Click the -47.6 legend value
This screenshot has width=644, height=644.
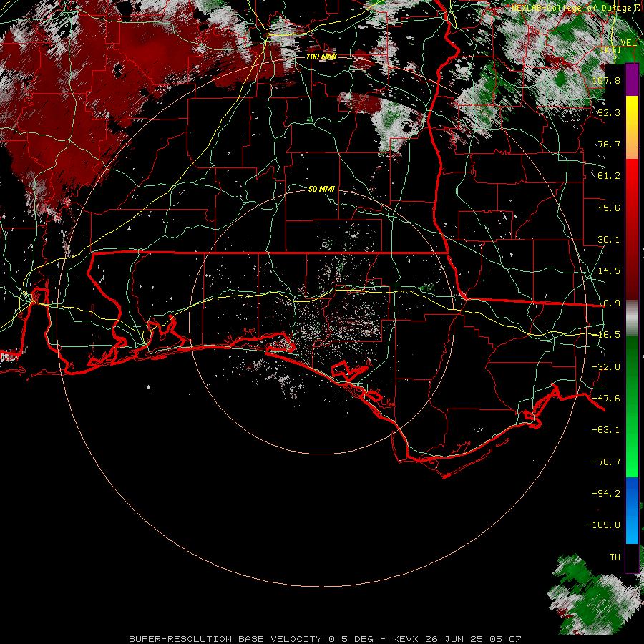click(x=606, y=399)
